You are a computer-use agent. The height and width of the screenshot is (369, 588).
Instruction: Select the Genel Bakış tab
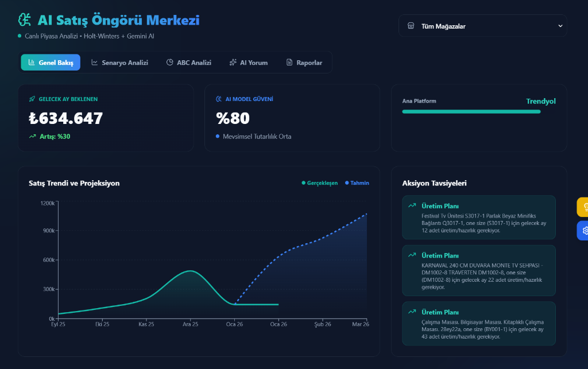(x=51, y=63)
